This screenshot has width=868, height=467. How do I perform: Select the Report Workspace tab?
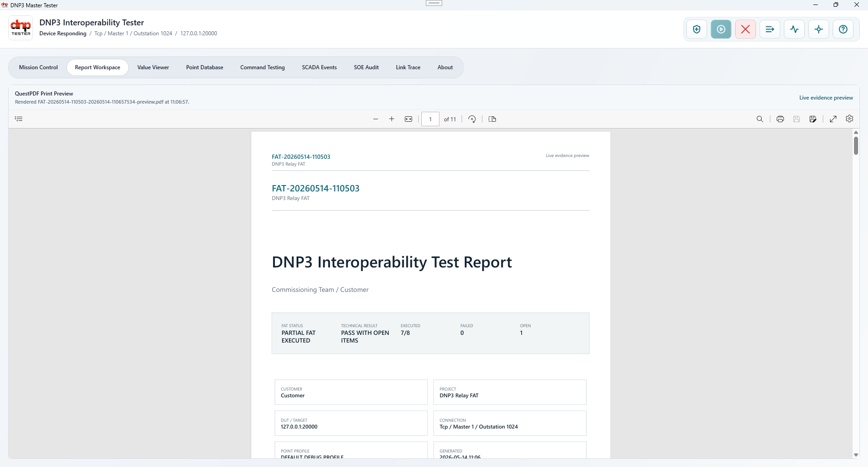[98, 67]
